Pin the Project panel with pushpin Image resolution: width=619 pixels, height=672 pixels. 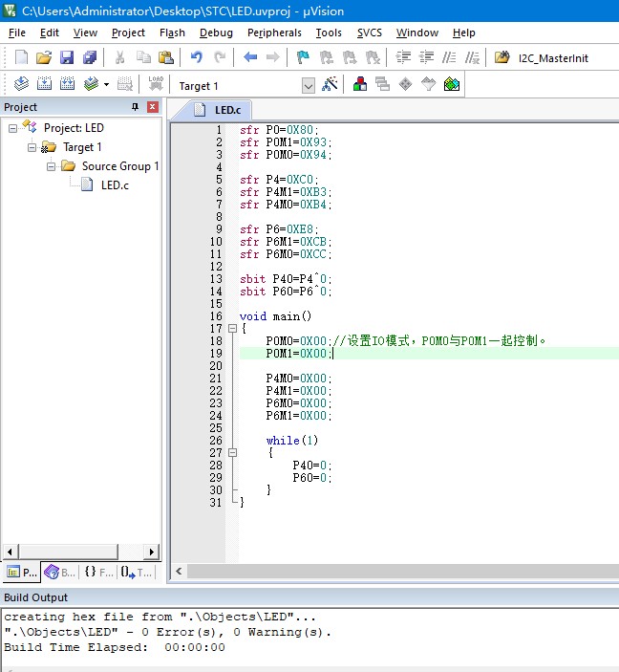[135, 107]
